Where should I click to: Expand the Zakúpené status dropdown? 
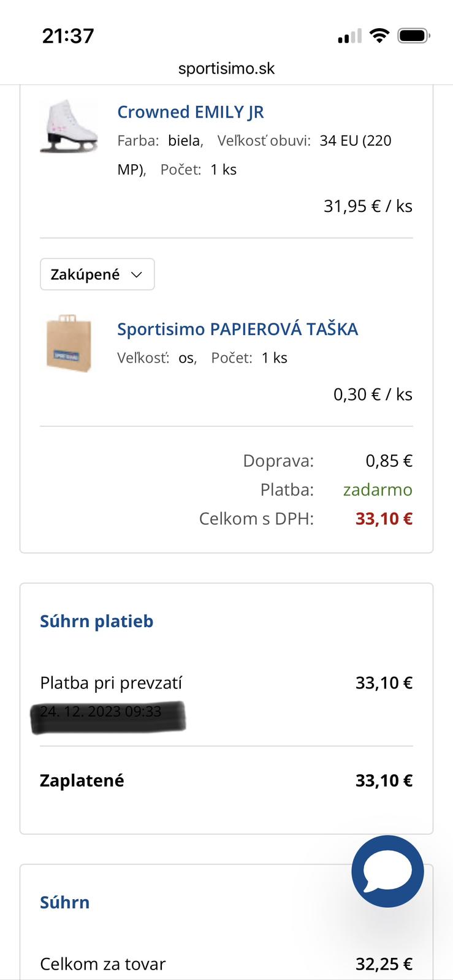click(97, 274)
